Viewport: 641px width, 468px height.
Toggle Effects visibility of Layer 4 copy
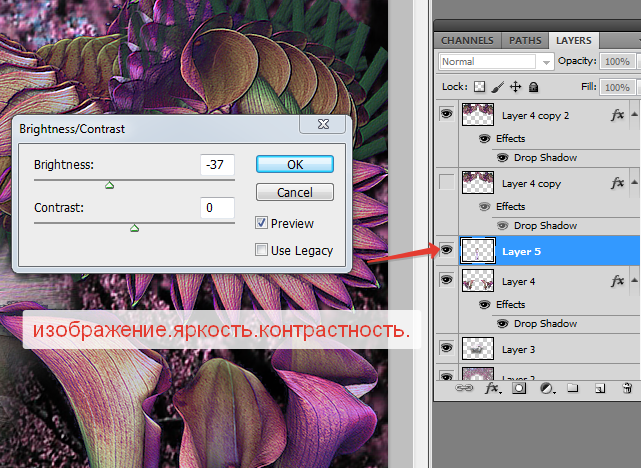pyautogui.click(x=484, y=206)
